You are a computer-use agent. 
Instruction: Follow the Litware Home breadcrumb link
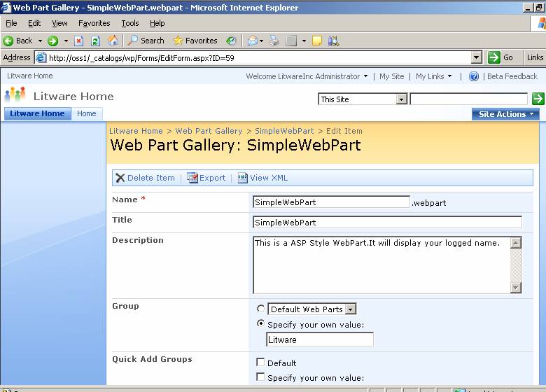[x=136, y=131]
